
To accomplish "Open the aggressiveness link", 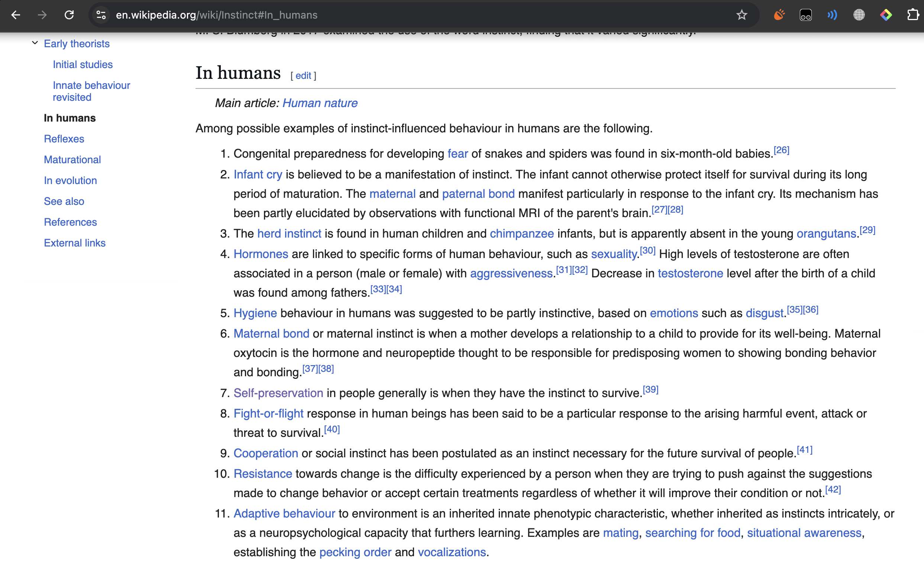I will pyautogui.click(x=511, y=274).
